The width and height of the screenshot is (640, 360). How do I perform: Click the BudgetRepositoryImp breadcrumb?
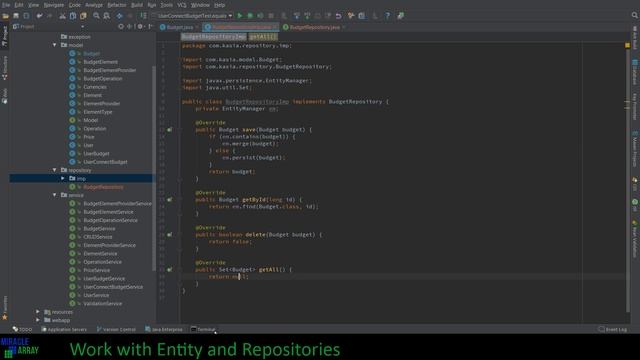coord(214,37)
